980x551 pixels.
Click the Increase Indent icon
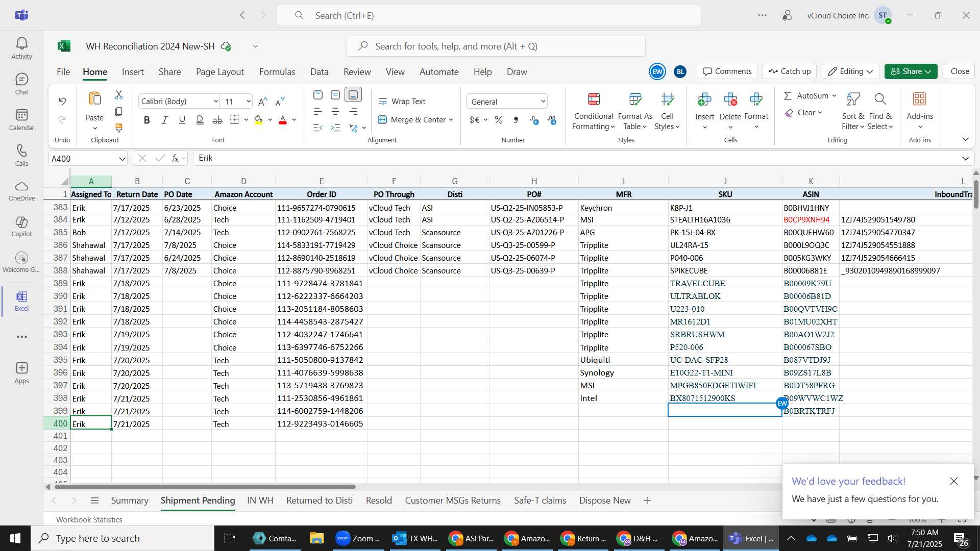coord(335,128)
